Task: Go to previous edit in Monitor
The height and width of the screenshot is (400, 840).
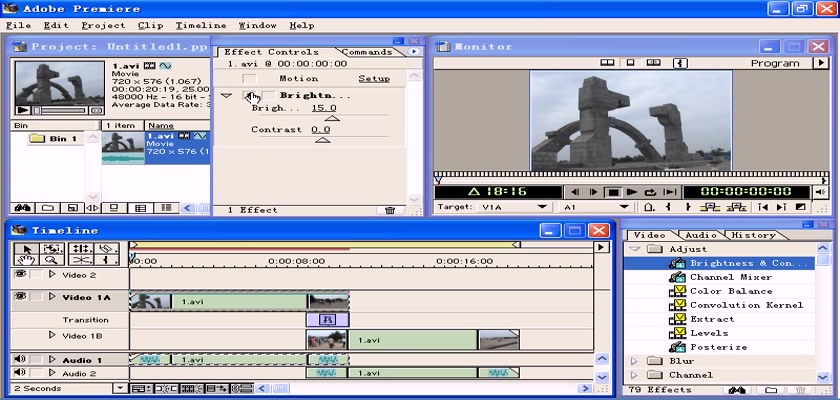Action: click(763, 207)
